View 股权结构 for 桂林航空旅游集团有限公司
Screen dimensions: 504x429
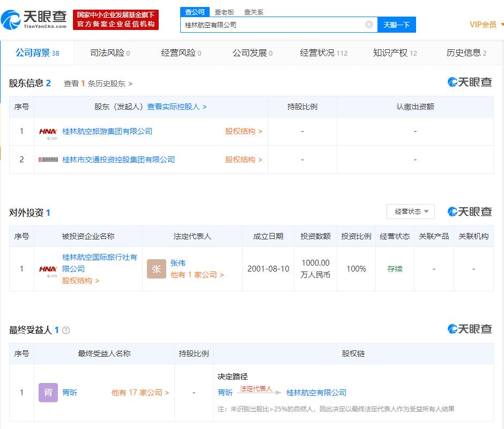coord(243,131)
